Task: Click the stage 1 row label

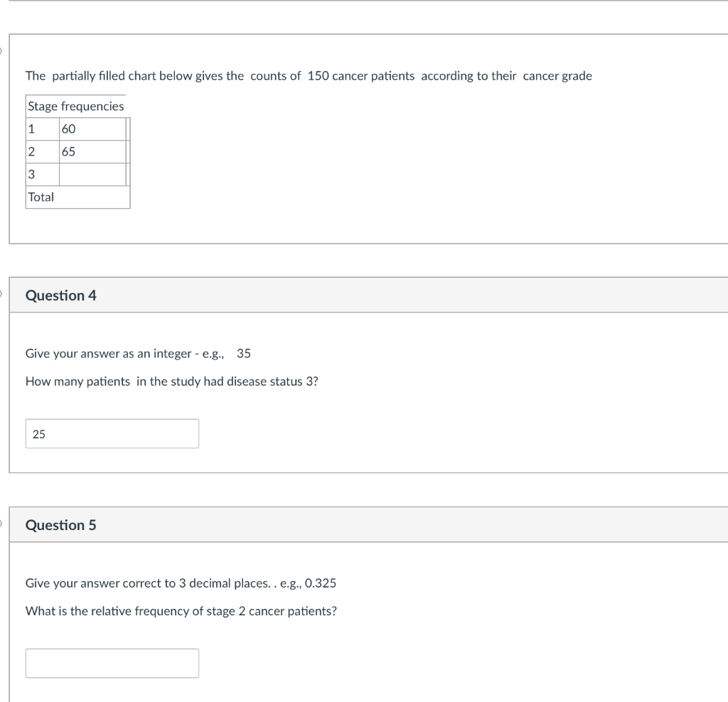Action: point(42,129)
